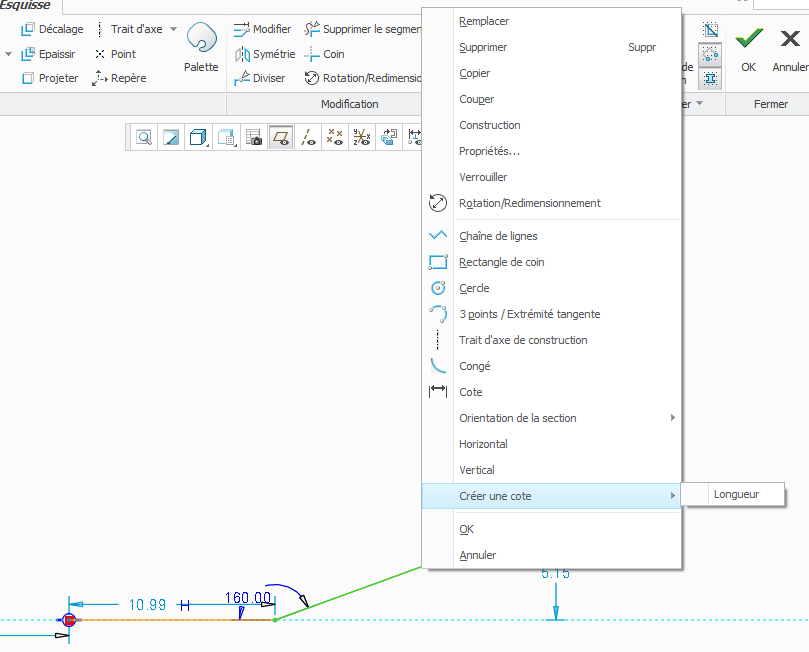Toggle overlapping geometry highlight in ribbon
The width and height of the screenshot is (809, 652).
coord(710,29)
